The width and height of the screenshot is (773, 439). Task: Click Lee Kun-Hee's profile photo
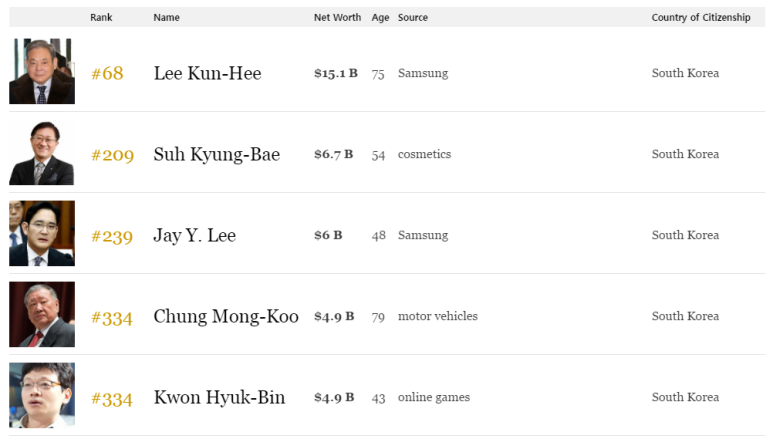coord(42,72)
